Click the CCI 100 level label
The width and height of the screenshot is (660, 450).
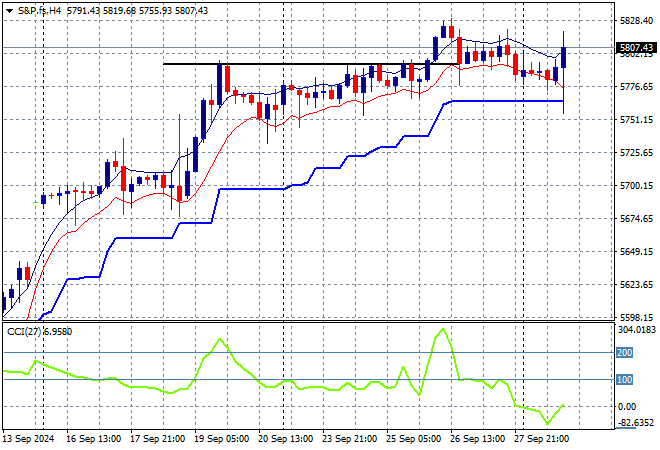pyautogui.click(x=624, y=380)
